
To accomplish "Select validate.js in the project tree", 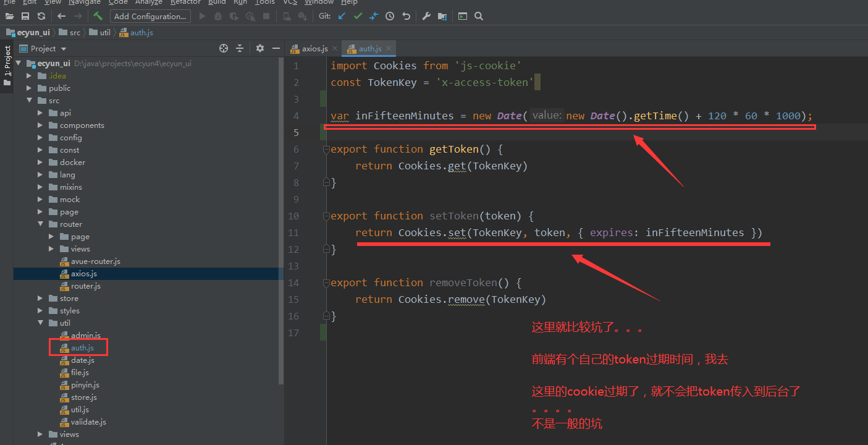I will click(x=88, y=422).
